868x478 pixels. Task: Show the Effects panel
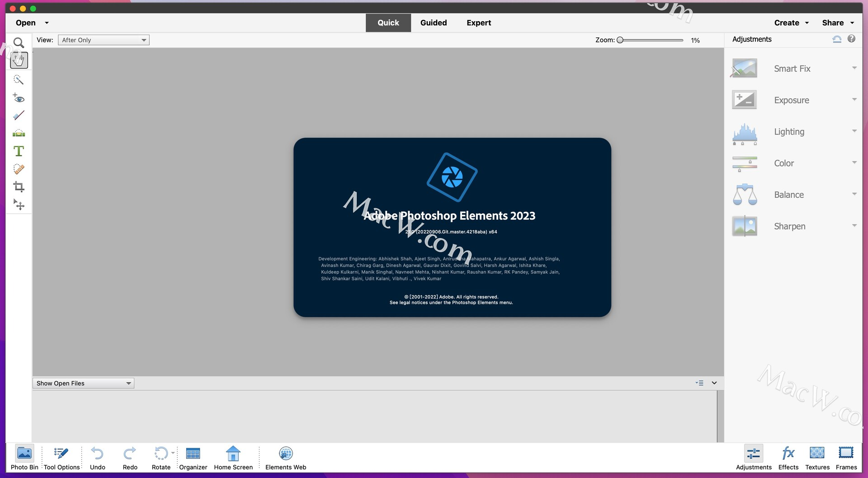pos(788,458)
